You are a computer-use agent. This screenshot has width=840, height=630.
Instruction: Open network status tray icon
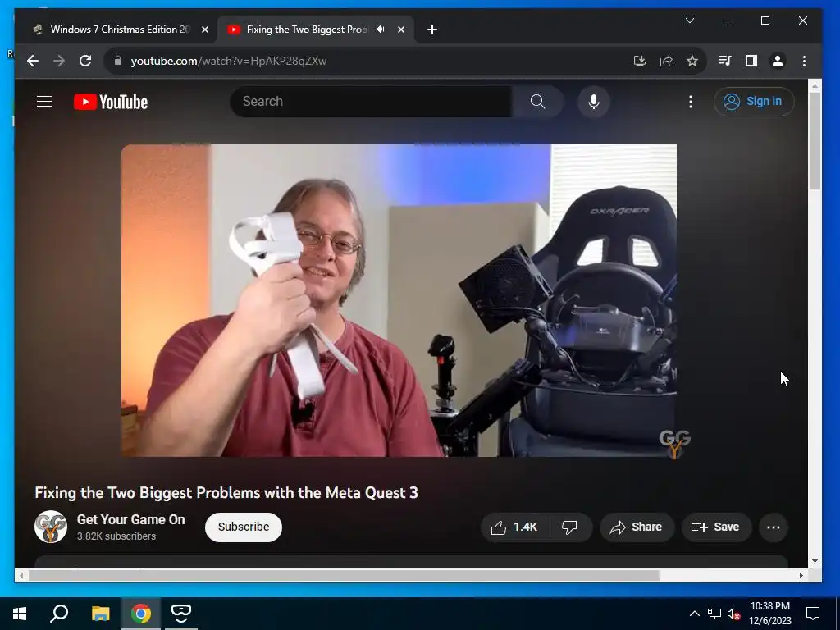coord(714,614)
